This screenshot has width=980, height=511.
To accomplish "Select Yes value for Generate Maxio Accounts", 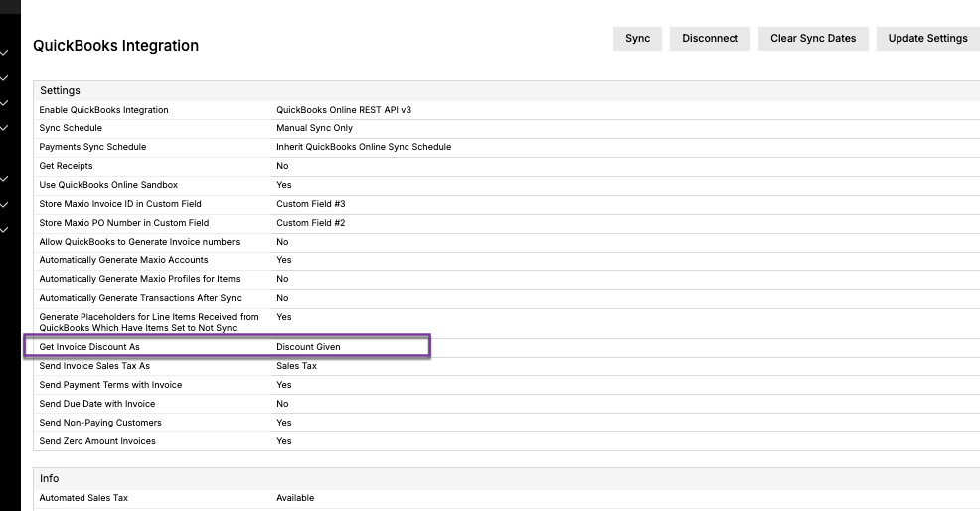I will click(283, 260).
